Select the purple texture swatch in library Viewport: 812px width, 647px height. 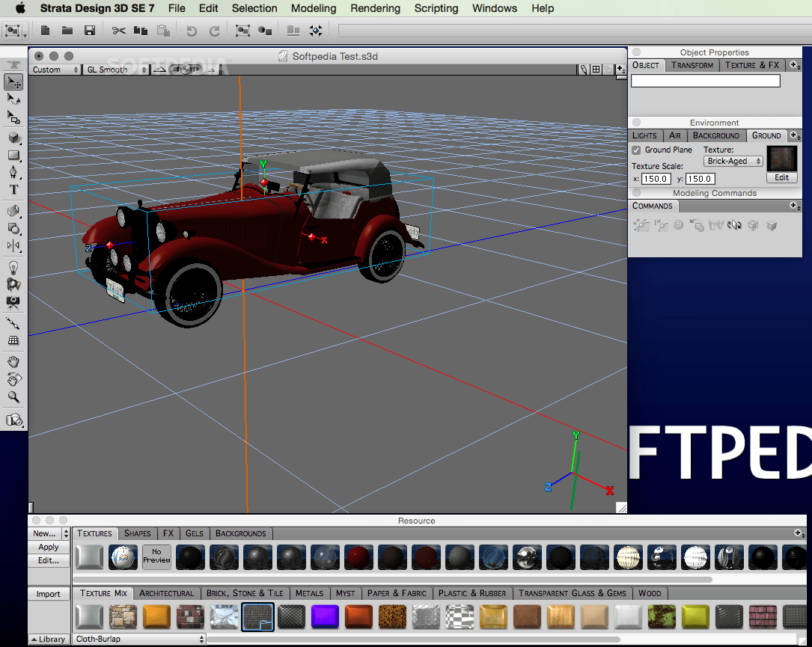[325, 617]
